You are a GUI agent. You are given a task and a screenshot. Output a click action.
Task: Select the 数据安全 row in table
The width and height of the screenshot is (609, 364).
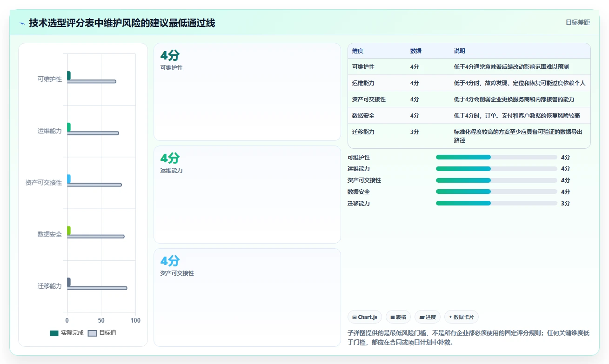(469, 115)
